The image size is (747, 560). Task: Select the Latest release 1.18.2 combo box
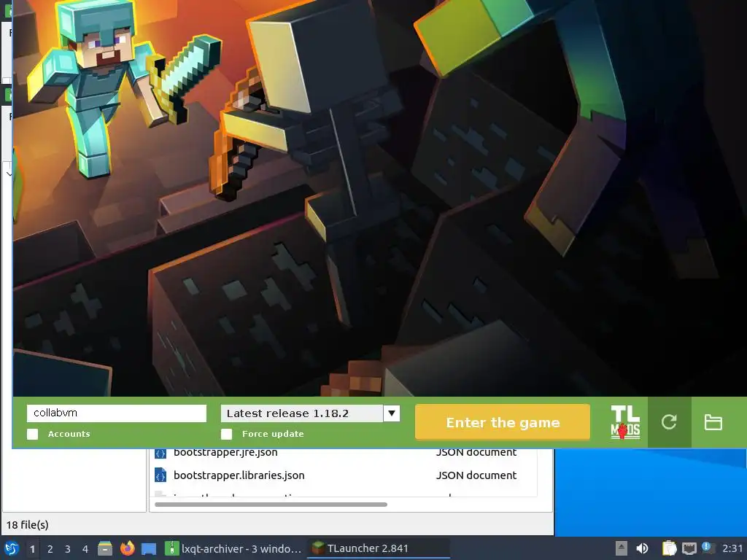click(310, 413)
